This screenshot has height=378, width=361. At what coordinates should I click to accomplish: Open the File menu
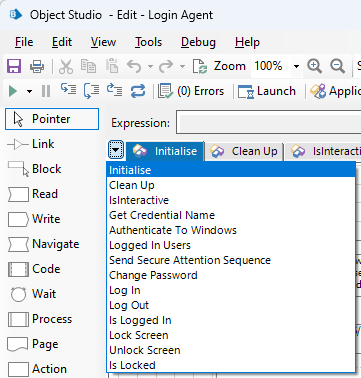pos(24,42)
